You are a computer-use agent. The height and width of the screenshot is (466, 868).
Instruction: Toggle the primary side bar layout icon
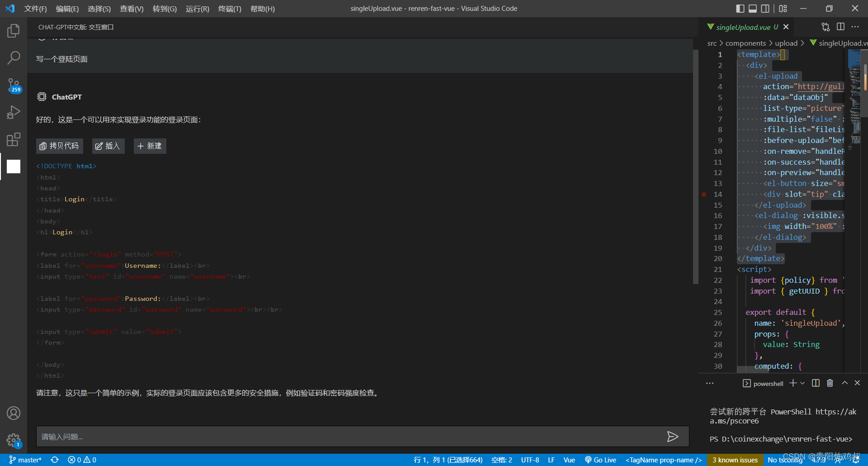tap(740, 8)
